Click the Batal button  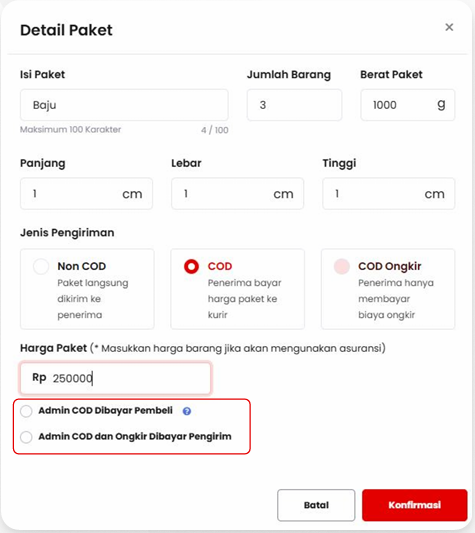click(x=316, y=505)
